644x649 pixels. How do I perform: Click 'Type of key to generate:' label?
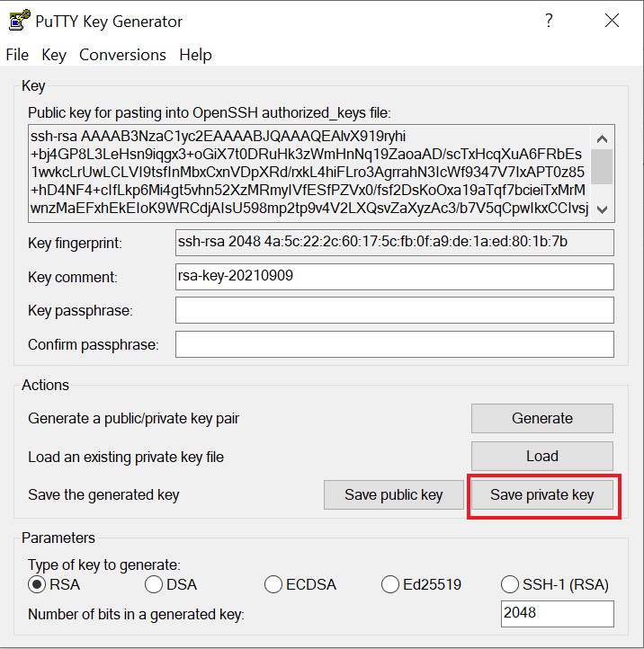[x=104, y=565]
